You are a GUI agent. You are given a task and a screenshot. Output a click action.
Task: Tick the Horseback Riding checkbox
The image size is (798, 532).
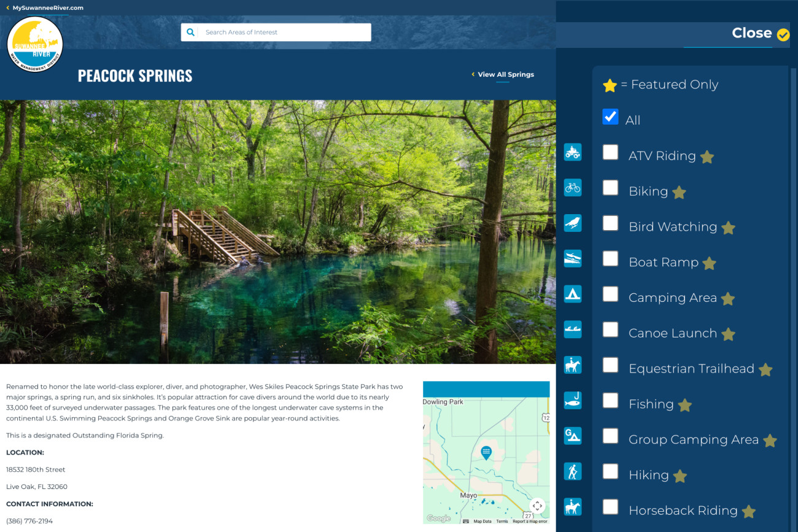610,507
